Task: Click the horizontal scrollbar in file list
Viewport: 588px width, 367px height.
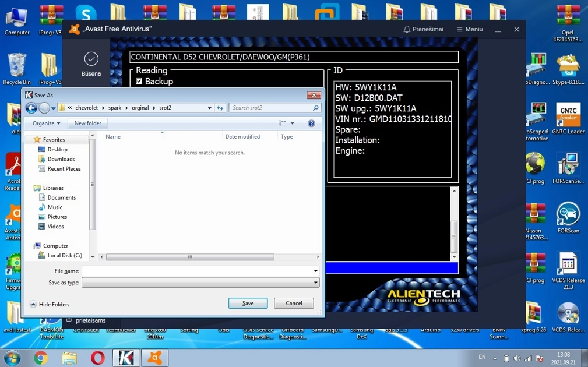Action: (x=190, y=257)
